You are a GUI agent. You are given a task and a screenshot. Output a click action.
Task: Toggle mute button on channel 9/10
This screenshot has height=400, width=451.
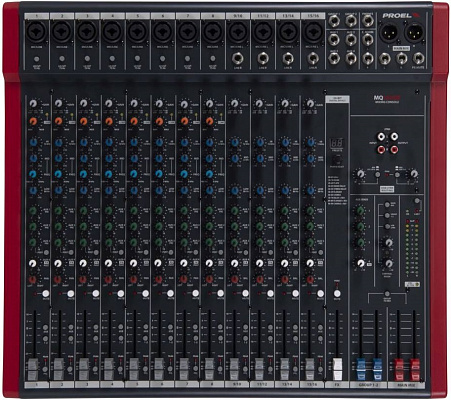[245, 294]
